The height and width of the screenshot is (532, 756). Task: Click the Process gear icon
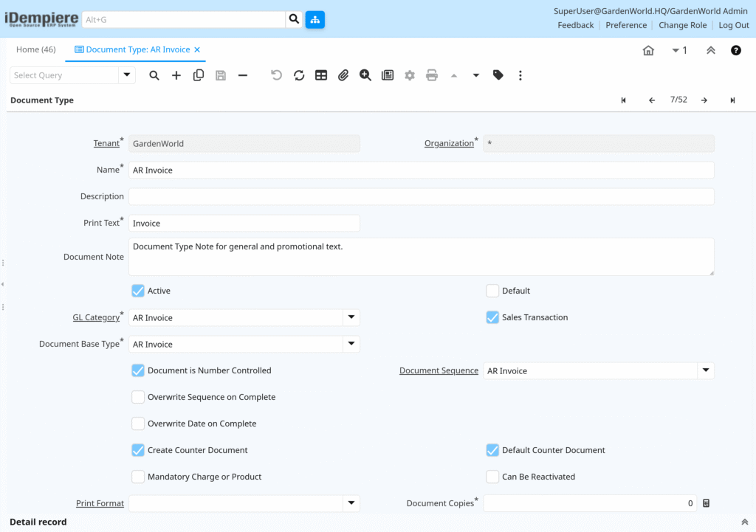(409, 75)
